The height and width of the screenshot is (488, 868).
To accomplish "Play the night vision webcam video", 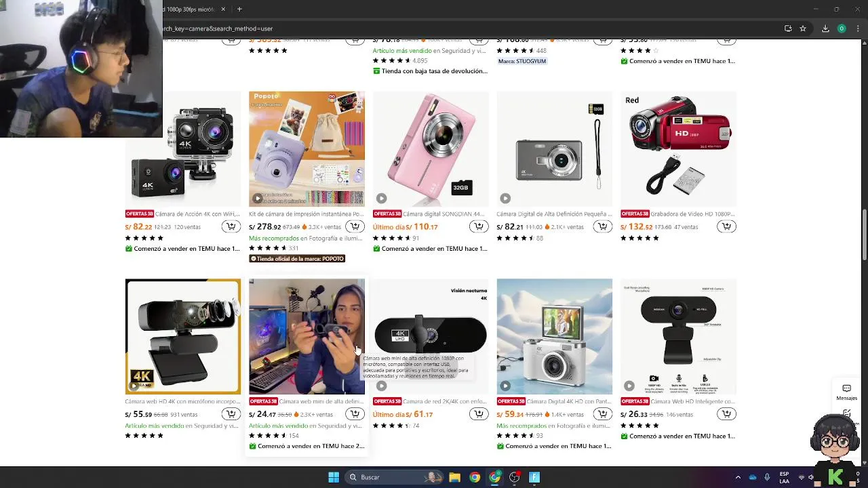I will click(381, 386).
